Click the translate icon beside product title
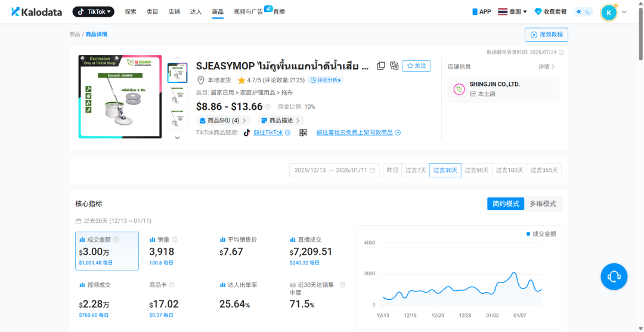 click(394, 66)
